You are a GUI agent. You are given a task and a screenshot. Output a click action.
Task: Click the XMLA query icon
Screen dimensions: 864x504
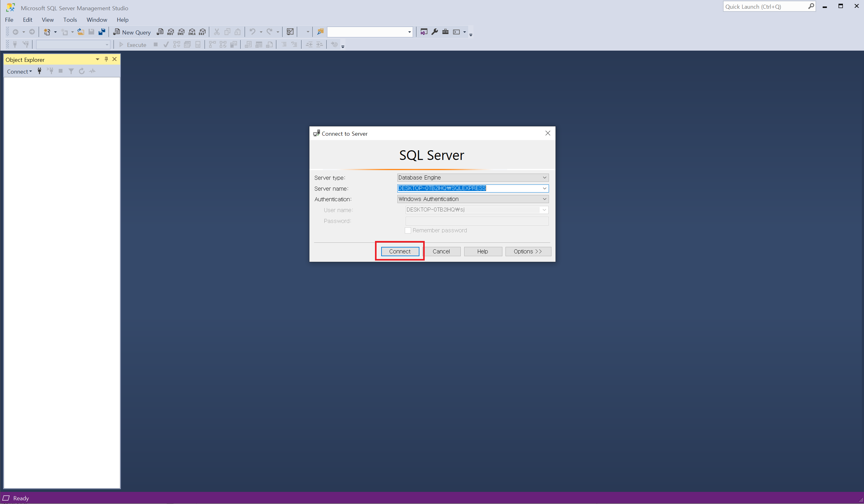[192, 32]
